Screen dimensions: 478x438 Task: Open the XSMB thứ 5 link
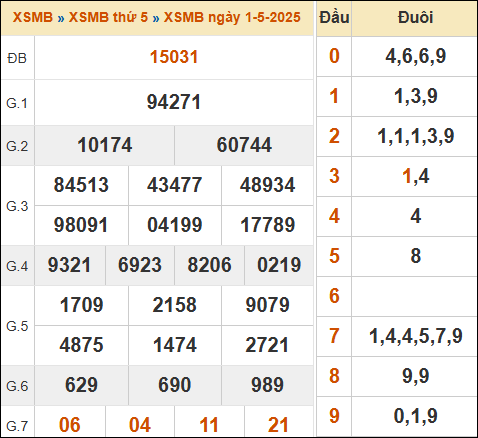coord(108,17)
